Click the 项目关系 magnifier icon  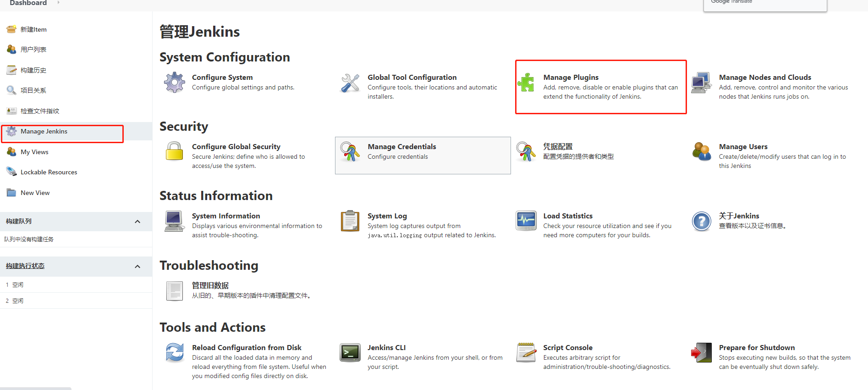[x=11, y=90]
